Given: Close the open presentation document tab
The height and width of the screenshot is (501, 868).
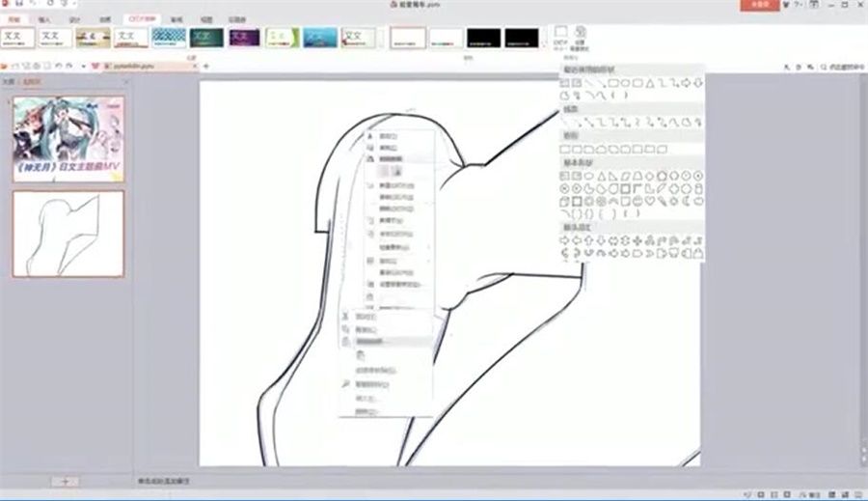Looking at the screenshot, I should click(194, 66).
